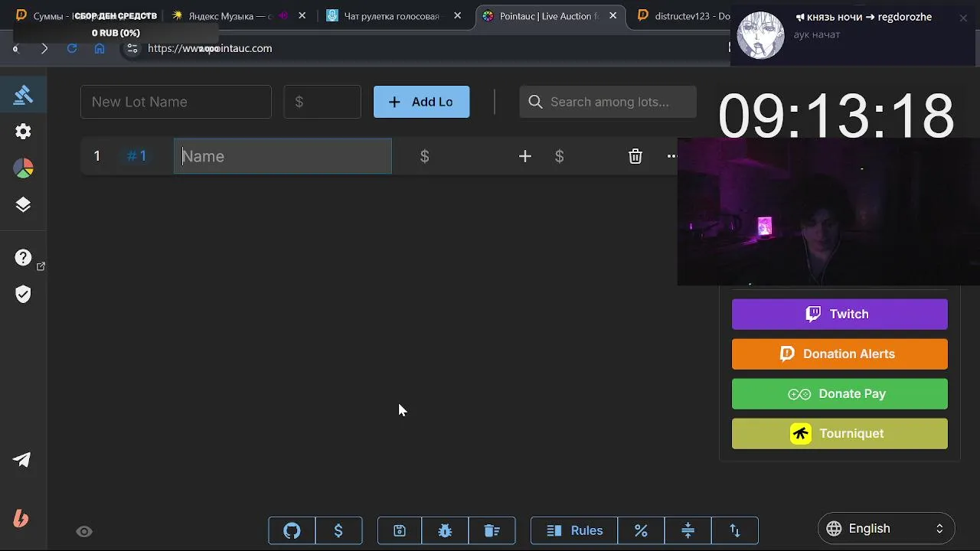Switch to the Яндекс Музыка tab

click(x=230, y=15)
